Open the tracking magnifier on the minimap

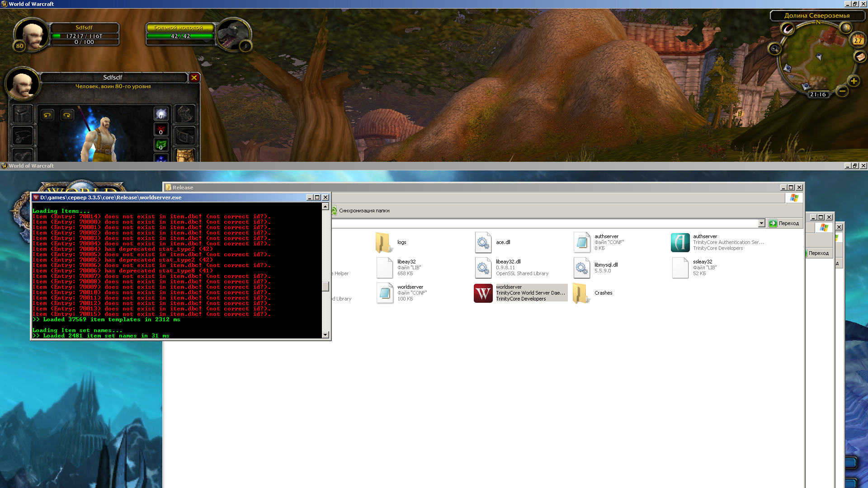[775, 48]
